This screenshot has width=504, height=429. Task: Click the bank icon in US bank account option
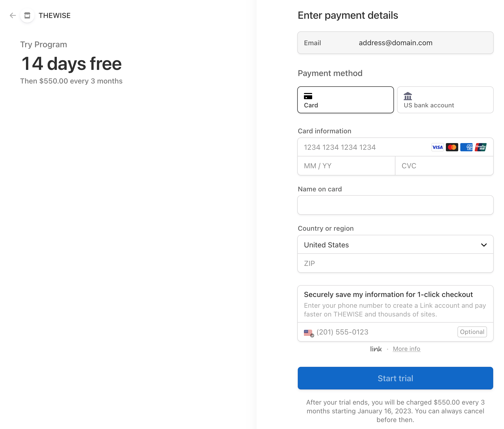click(408, 96)
